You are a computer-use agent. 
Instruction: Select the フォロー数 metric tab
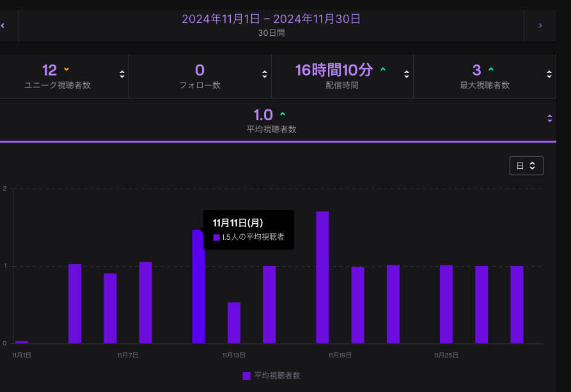199,75
